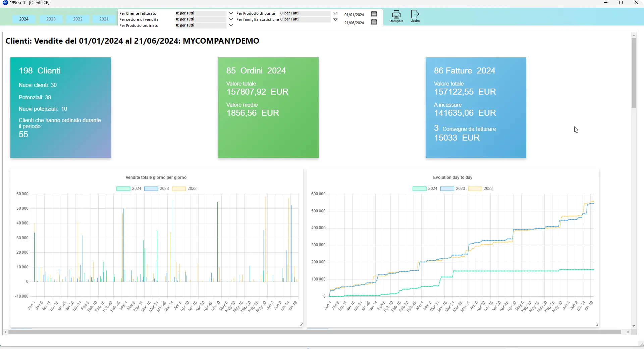Click the Nuovi clienti: 30 text
Viewport: 644px width, 359px height.
point(38,85)
